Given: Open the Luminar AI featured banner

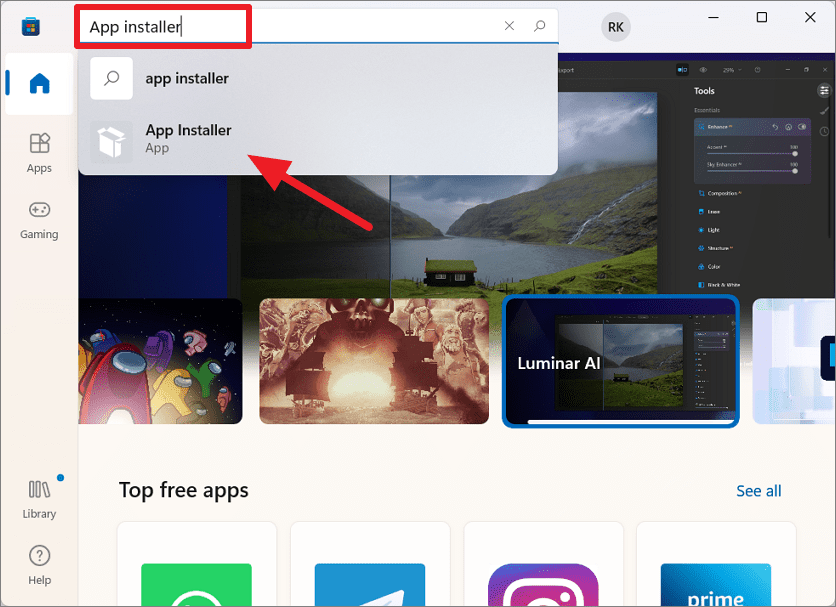Looking at the screenshot, I should 620,361.
